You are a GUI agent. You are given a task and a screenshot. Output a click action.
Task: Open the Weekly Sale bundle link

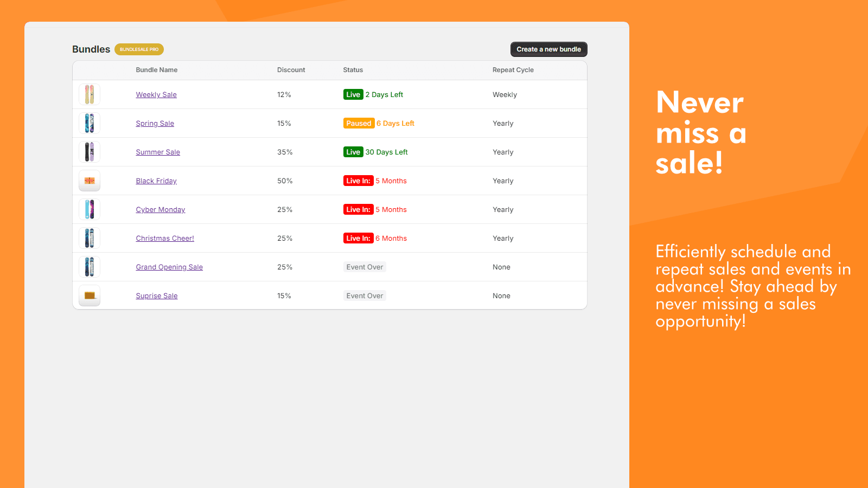click(156, 95)
